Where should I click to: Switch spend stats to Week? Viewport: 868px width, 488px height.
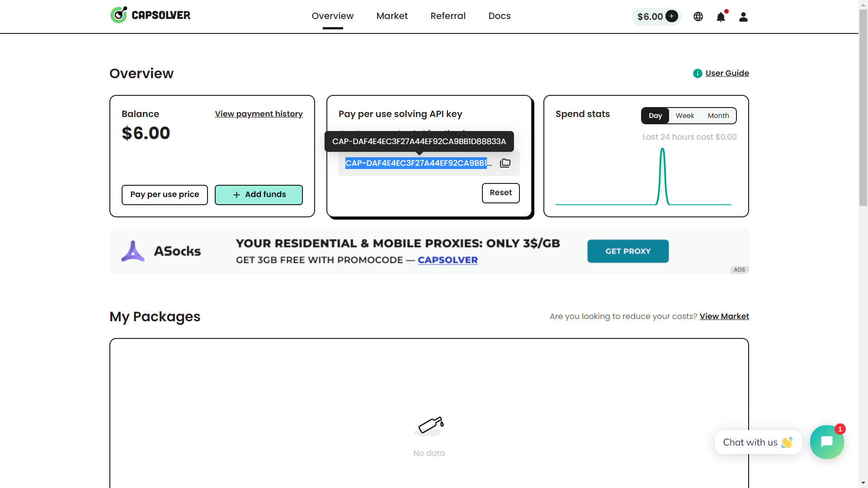coord(684,116)
